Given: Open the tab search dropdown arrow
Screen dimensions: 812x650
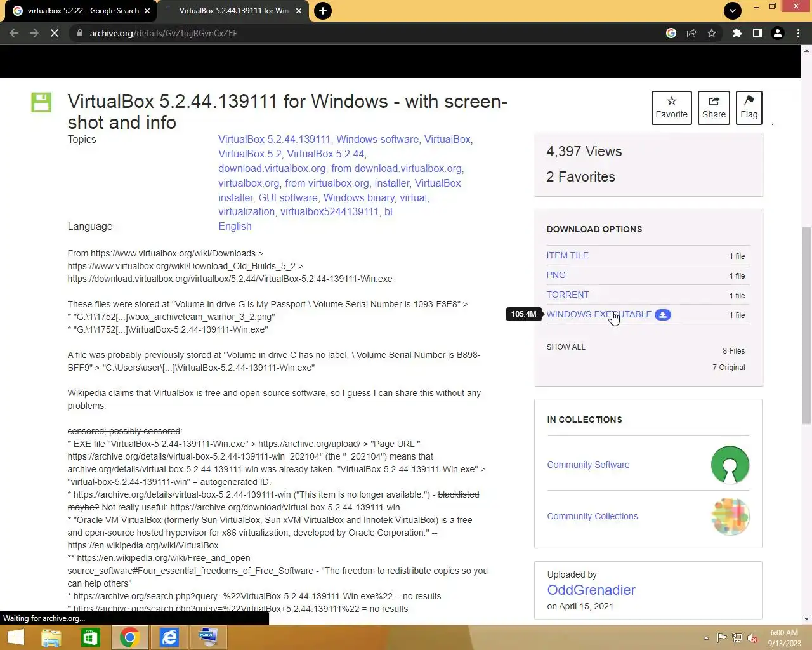Looking at the screenshot, I should tap(732, 11).
